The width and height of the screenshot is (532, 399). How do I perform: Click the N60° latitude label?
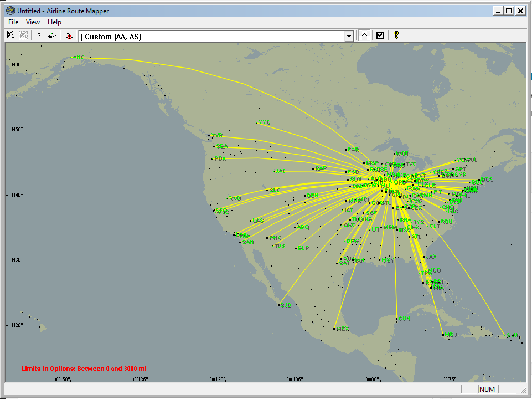(17, 64)
